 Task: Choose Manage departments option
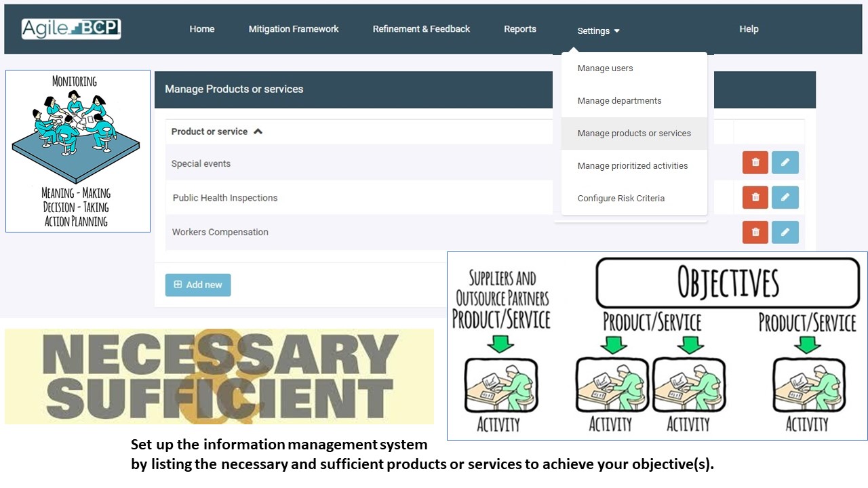[x=619, y=100]
